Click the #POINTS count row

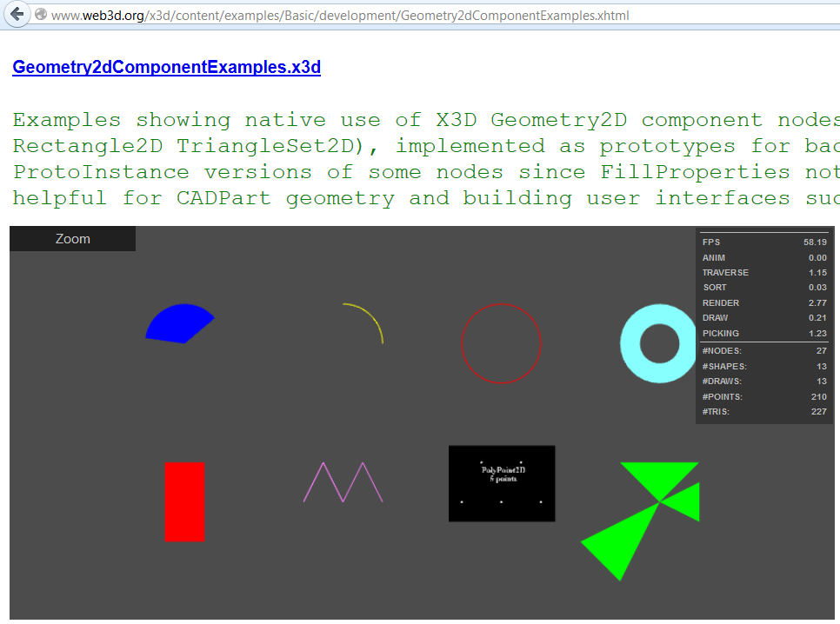tap(763, 397)
